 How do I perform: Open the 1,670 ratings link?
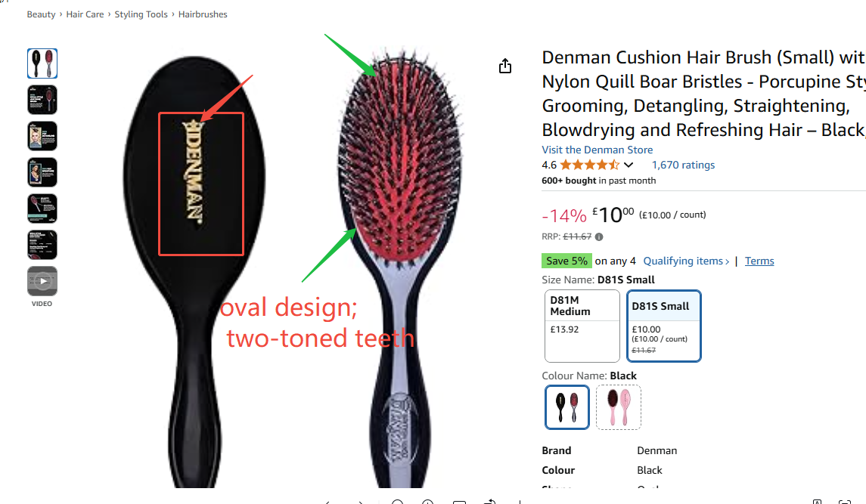[x=683, y=165]
